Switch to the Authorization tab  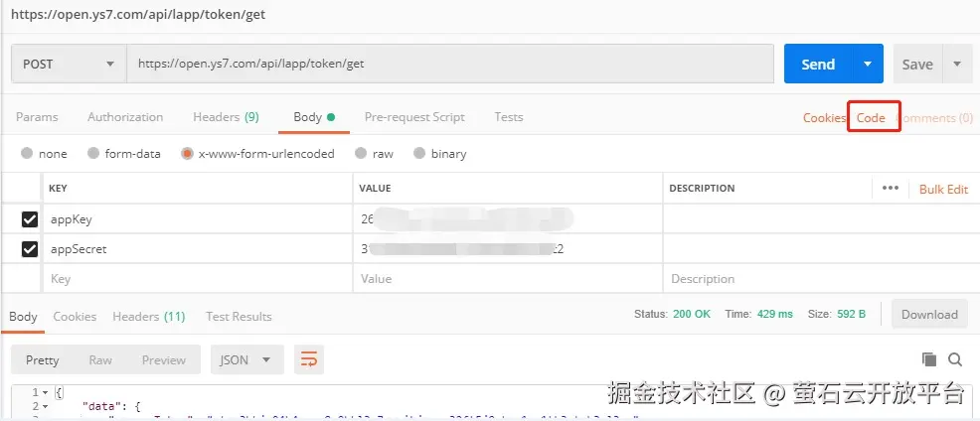(x=125, y=117)
